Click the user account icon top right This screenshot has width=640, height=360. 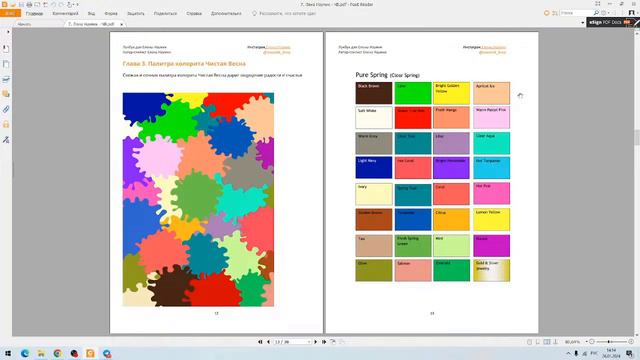(631, 13)
